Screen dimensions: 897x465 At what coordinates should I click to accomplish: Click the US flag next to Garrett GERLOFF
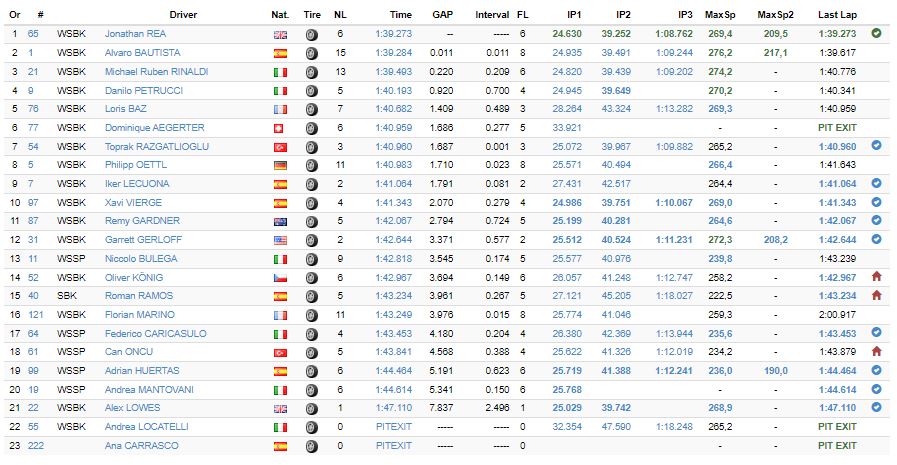pos(280,241)
